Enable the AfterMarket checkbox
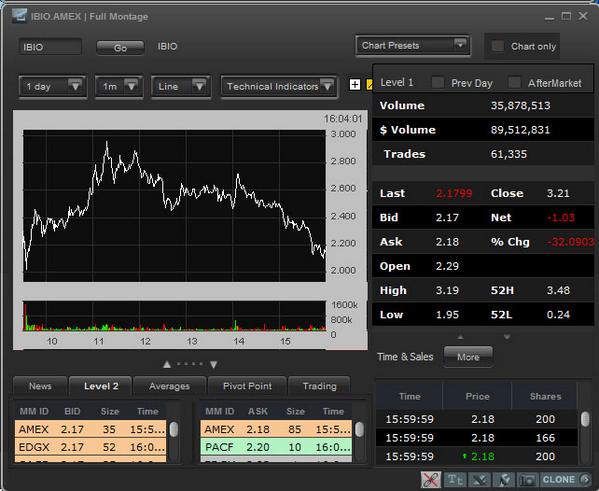 point(515,83)
